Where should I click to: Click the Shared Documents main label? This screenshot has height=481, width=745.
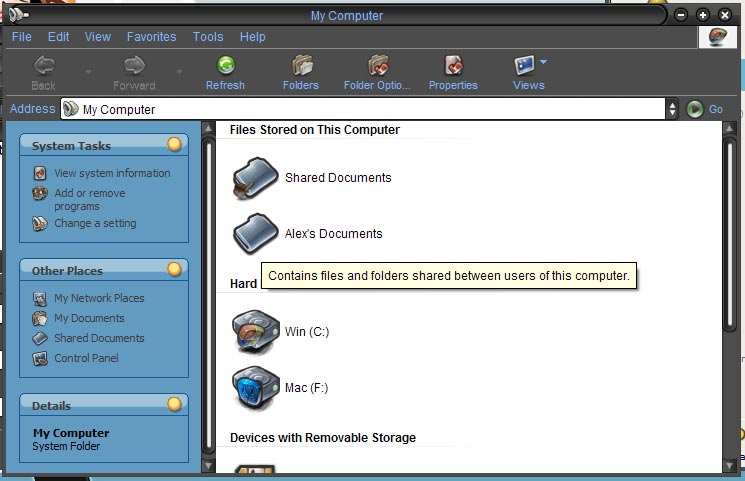338,177
